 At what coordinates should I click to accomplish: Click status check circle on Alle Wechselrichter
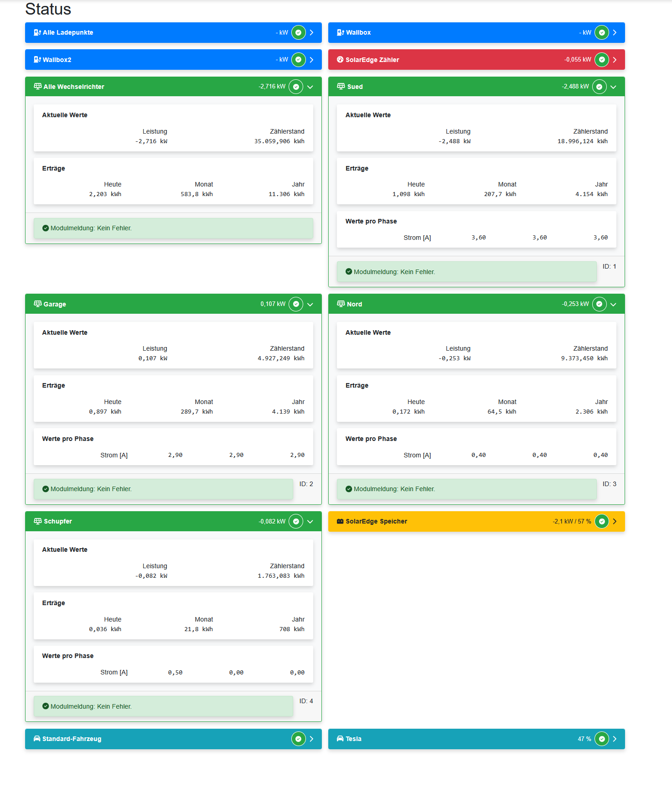point(296,87)
